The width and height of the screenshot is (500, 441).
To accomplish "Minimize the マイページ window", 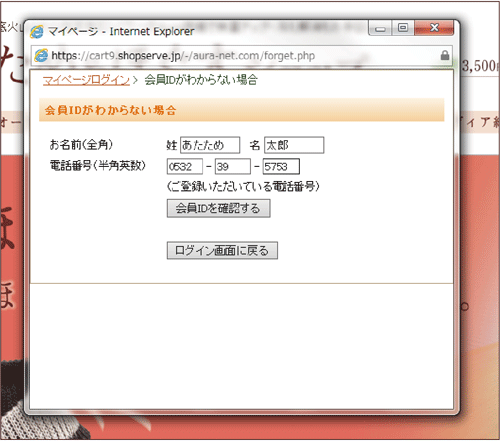I will 380,28.
